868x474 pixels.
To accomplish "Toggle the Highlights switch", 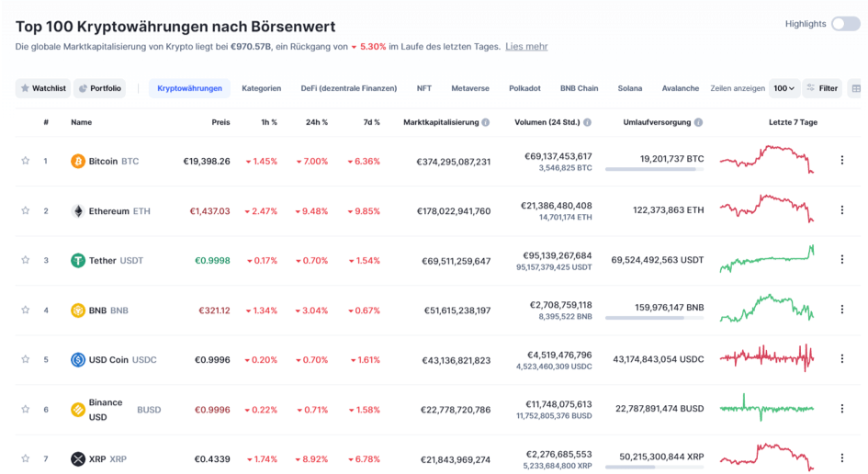I will [846, 24].
